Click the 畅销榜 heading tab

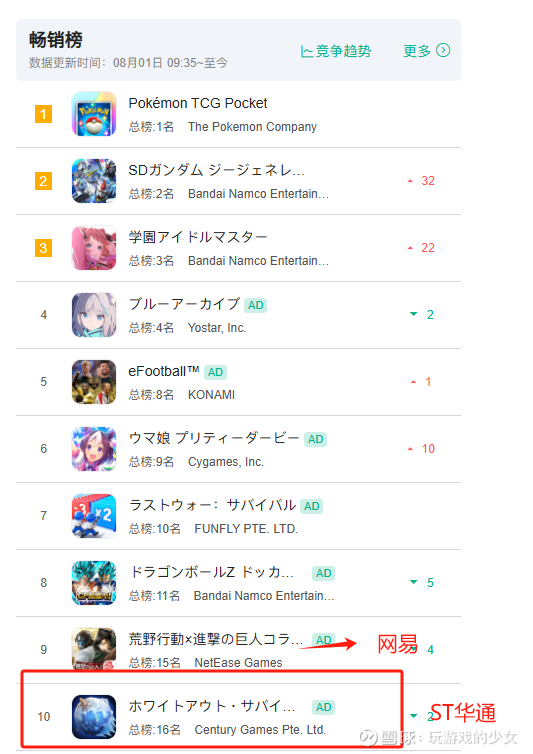coord(56,39)
